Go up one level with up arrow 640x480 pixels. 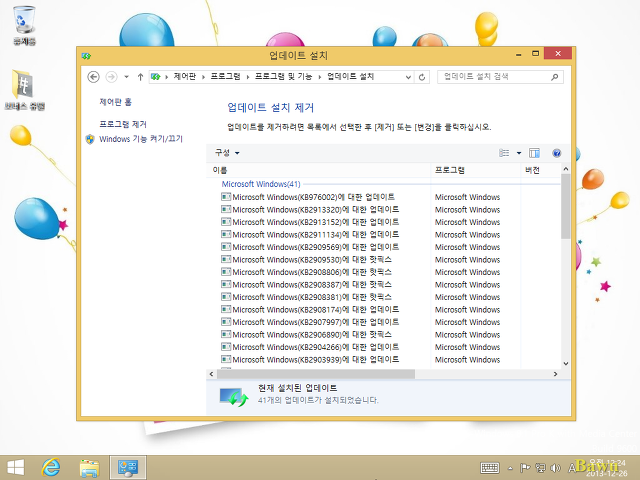[140, 77]
